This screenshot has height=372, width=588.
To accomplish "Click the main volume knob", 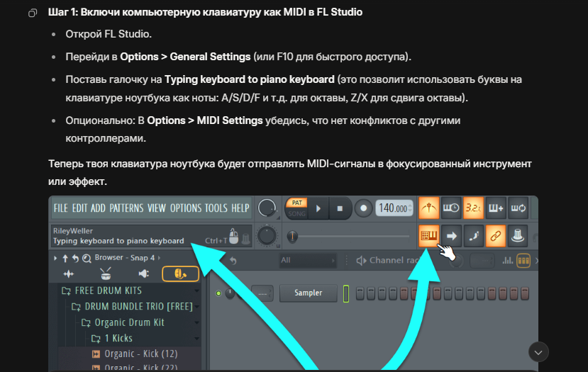I will click(267, 208).
